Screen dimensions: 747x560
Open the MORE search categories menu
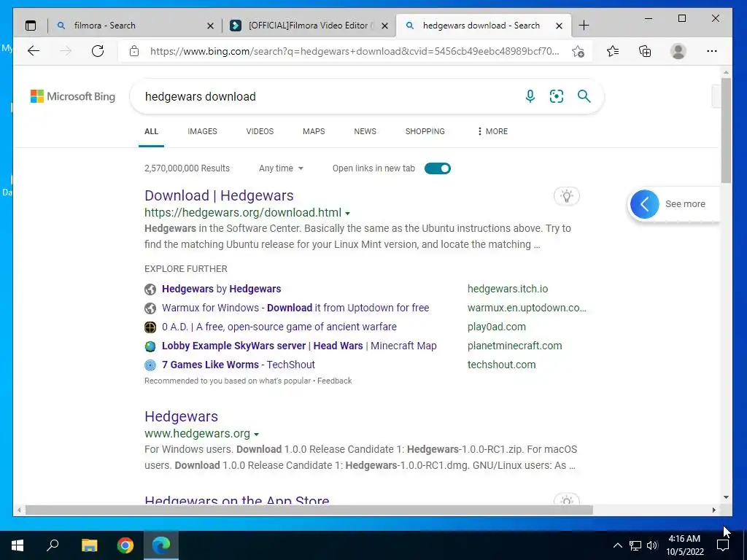(x=492, y=131)
